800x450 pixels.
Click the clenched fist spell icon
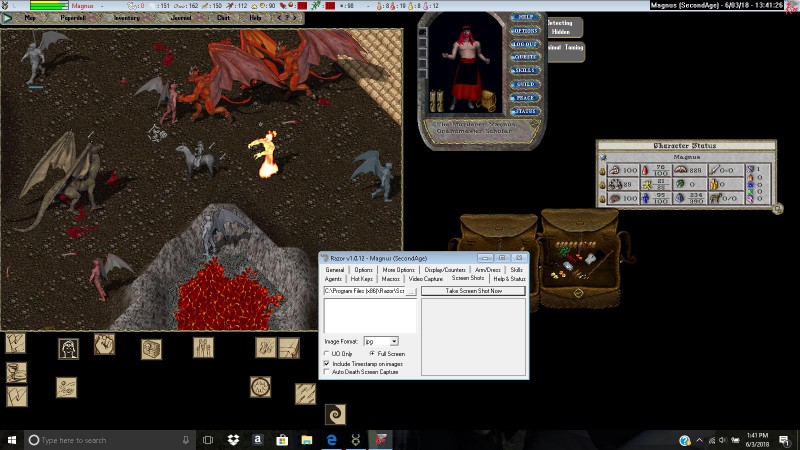click(105, 344)
